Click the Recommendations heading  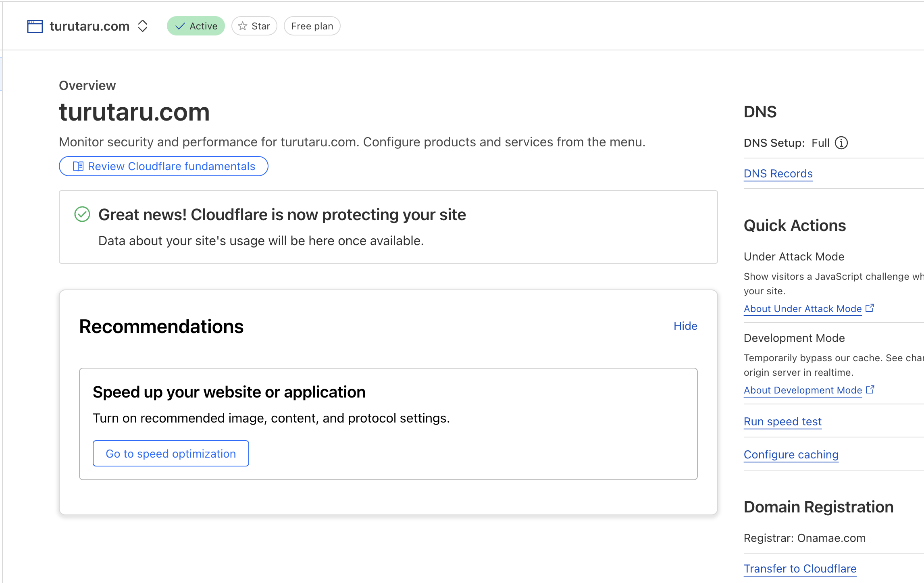click(161, 327)
